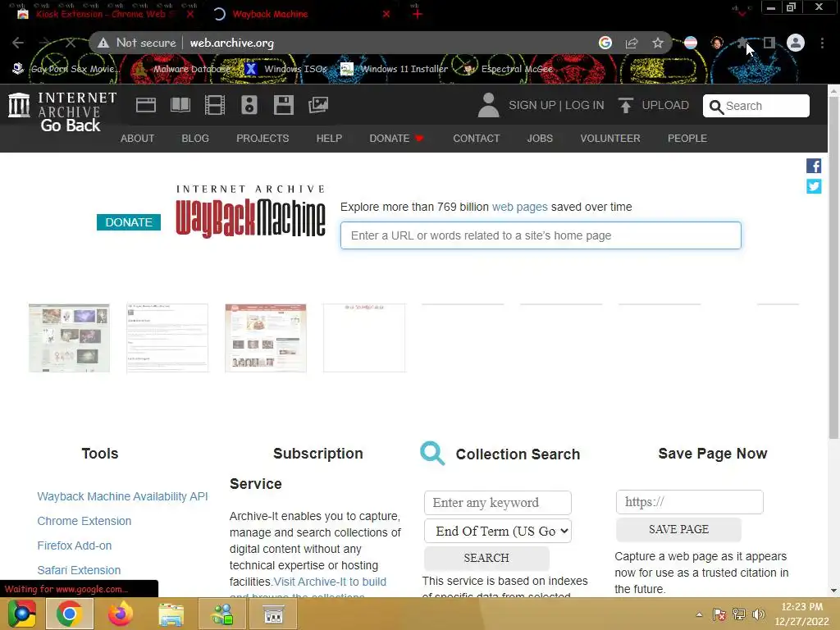Go back with the browser back arrow
The width and height of the screenshot is (840, 630).
(18, 43)
